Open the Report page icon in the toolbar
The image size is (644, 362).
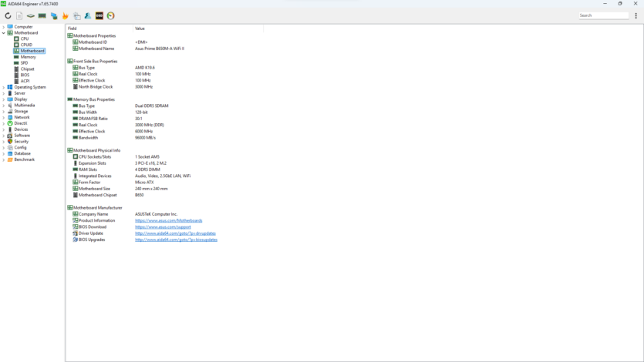click(19, 16)
